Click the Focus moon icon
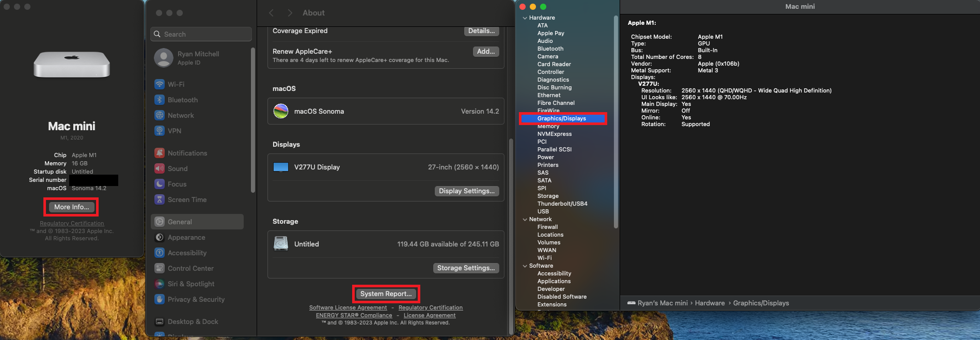Viewport: 980px width, 340px height. click(160, 184)
